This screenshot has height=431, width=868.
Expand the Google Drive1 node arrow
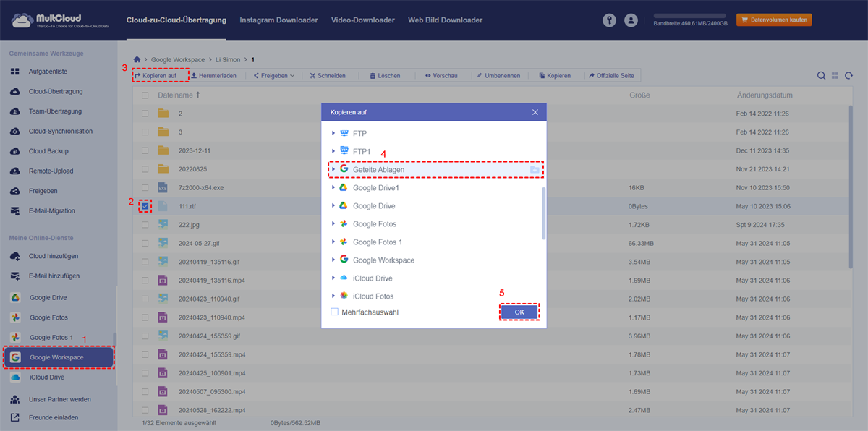[333, 187]
